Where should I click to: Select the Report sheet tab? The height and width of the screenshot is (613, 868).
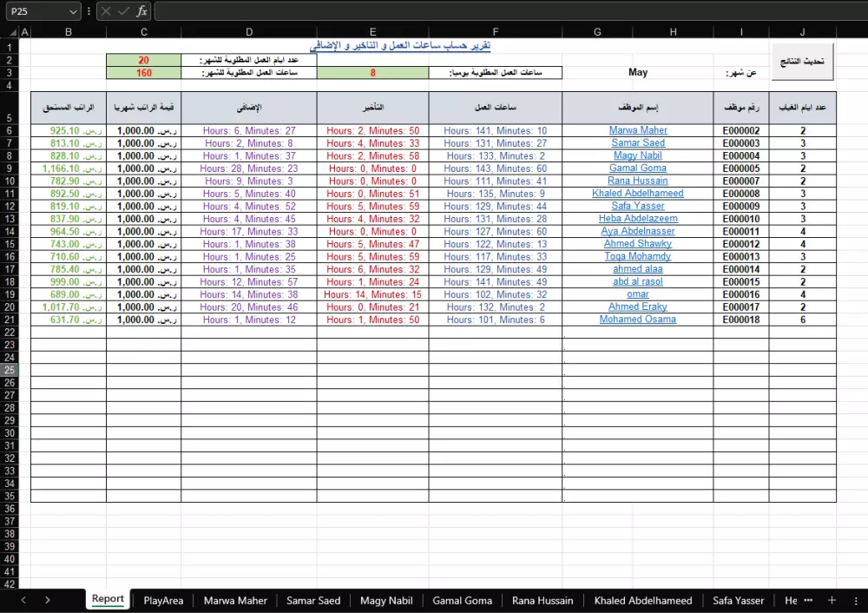click(x=107, y=600)
